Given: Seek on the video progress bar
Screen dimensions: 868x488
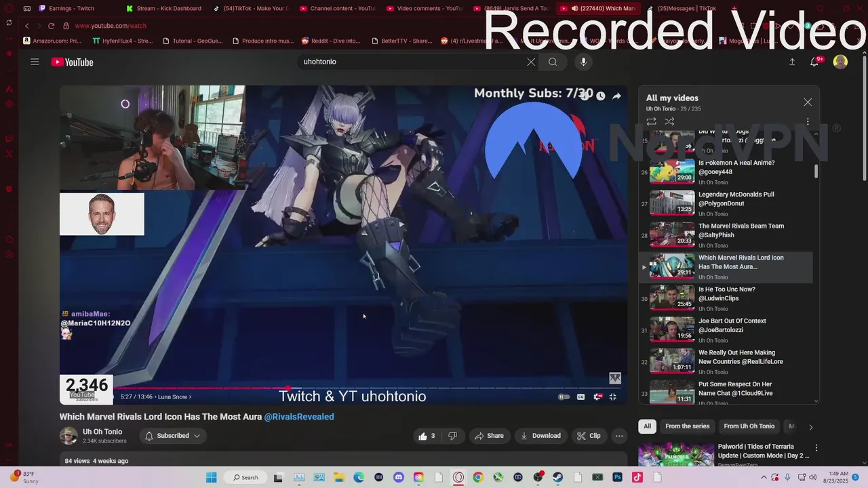Looking at the screenshot, I should coord(343,388).
